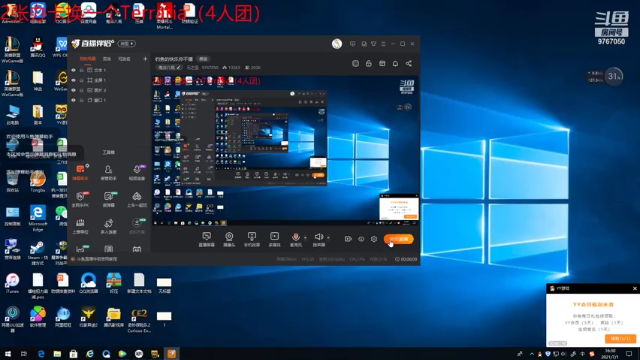Open the podium-shaped seat tool in toolbox
This screenshot has width=640, height=360.
[x=80, y=226]
